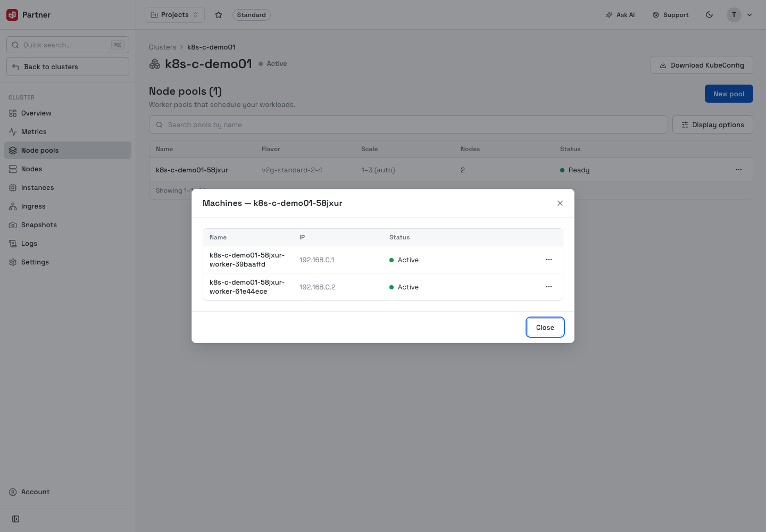Image resolution: width=766 pixels, height=532 pixels.
Task: Open Ask AI assistant
Action: [620, 15]
